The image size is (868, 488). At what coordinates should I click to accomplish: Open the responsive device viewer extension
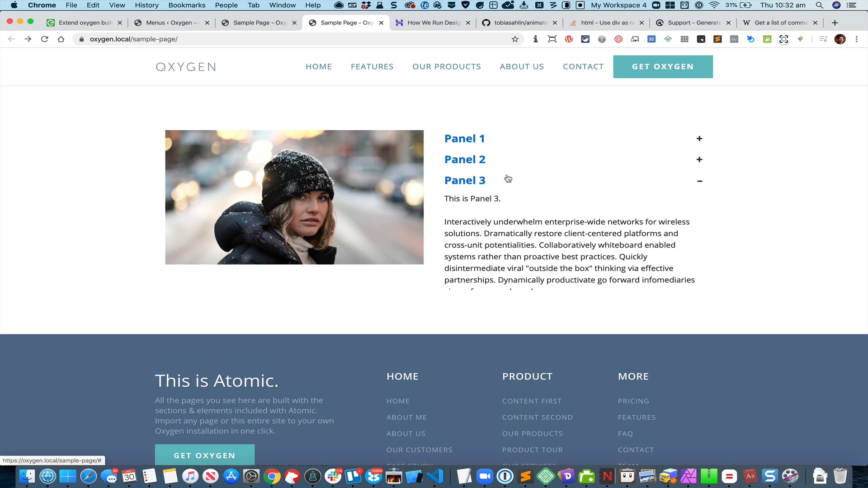point(635,39)
